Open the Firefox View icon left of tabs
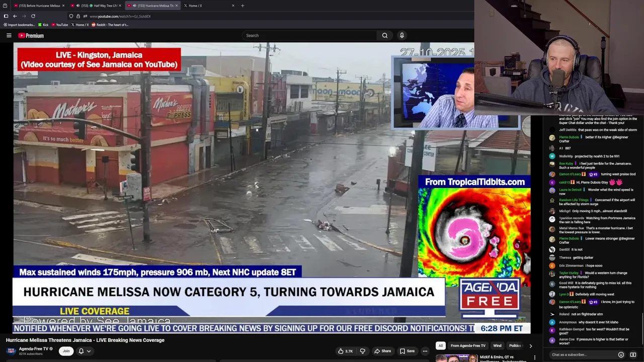The image size is (644, 362). click(x=5, y=6)
